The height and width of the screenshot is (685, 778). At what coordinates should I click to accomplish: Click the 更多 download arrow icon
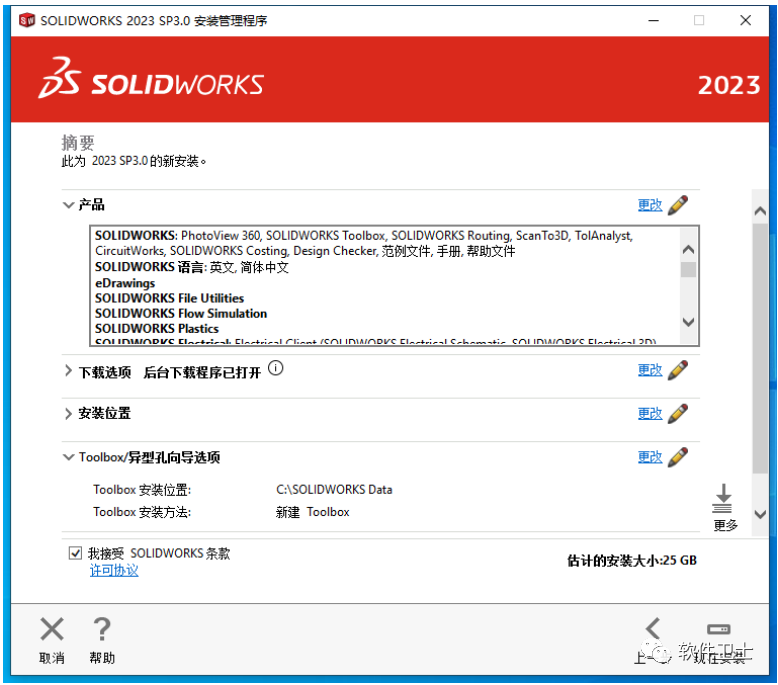pos(723,498)
